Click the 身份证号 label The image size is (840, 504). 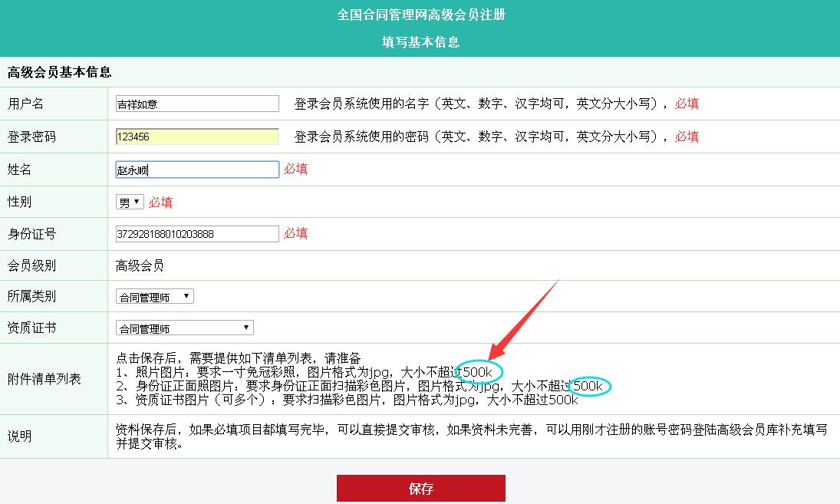tap(31, 234)
